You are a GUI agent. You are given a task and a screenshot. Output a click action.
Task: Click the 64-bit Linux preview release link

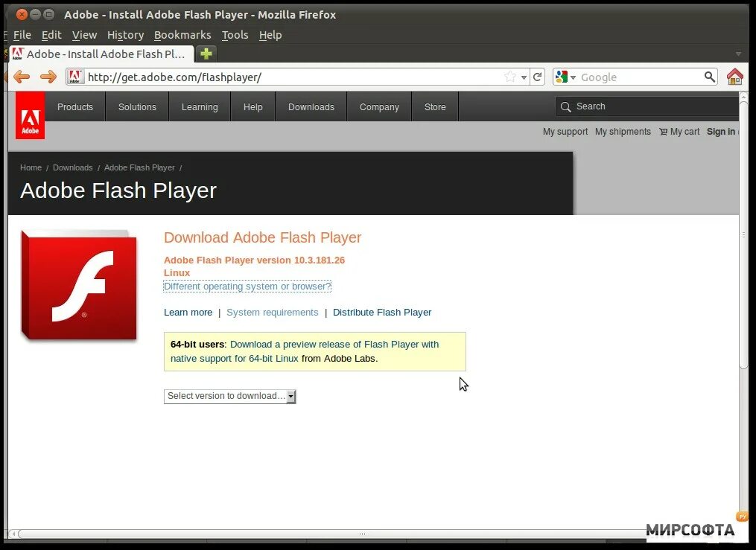(305, 351)
